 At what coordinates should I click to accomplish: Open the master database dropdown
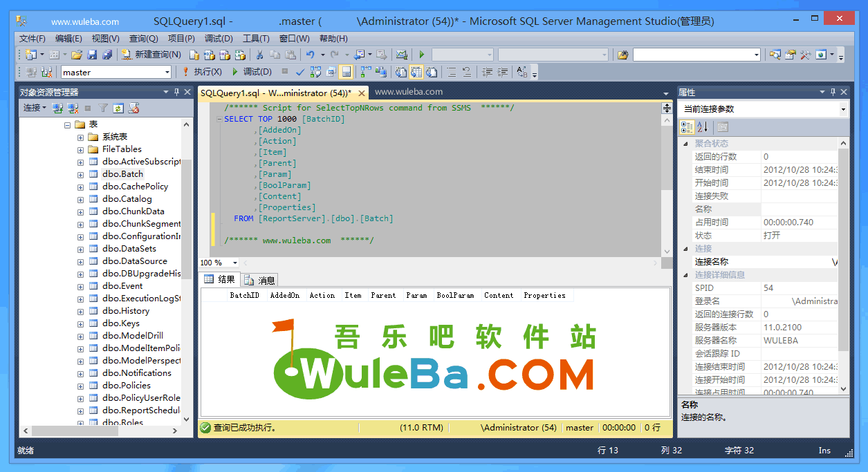coord(167,72)
